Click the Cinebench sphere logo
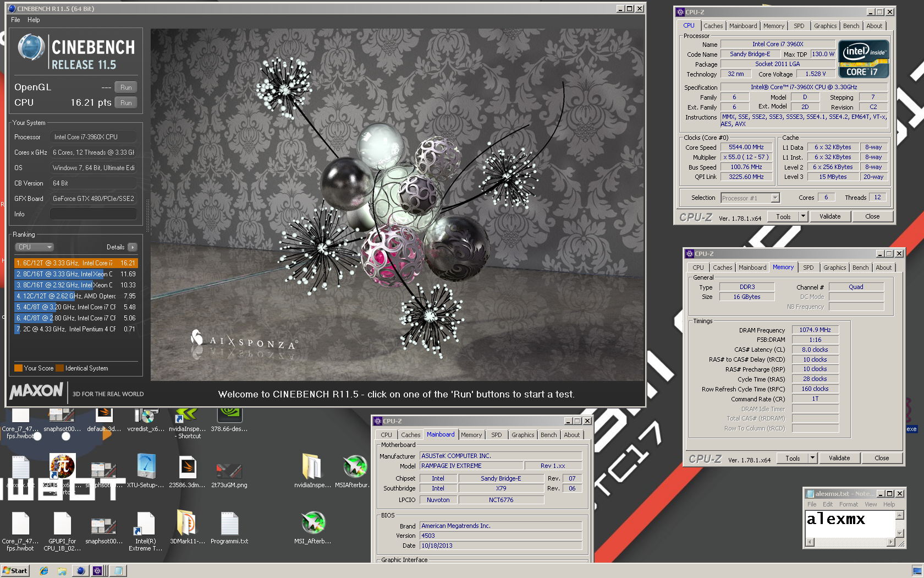 click(x=31, y=47)
